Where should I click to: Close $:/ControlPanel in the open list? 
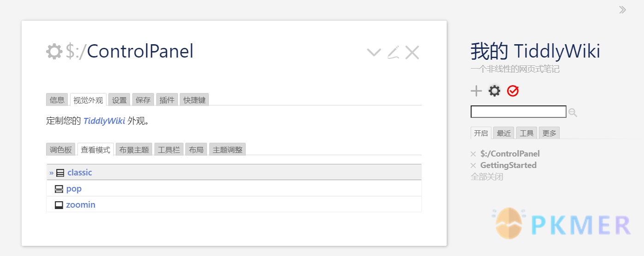click(473, 154)
